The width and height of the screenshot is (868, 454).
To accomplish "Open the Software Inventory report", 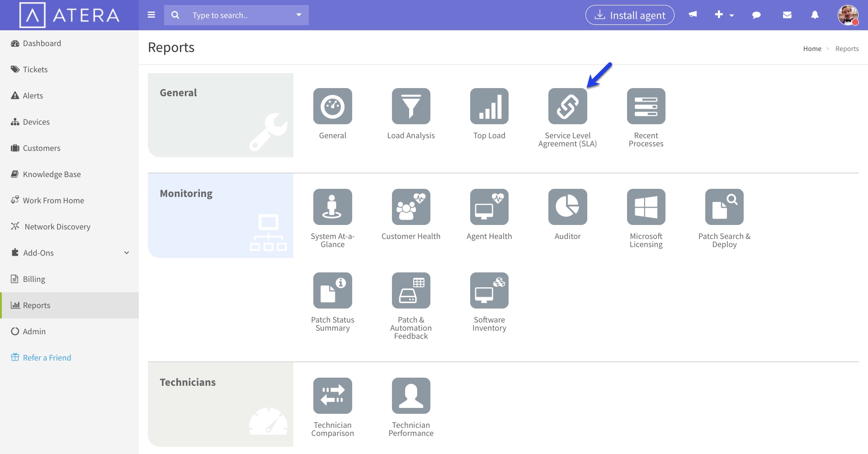I will (489, 290).
